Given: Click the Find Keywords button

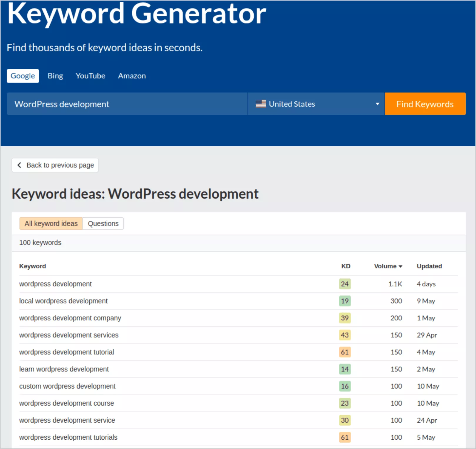Looking at the screenshot, I should pos(425,104).
